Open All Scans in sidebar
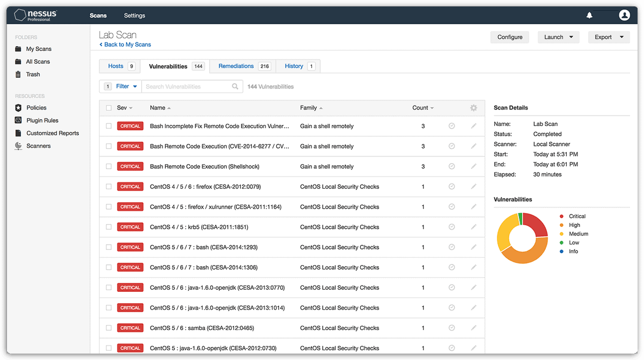This screenshot has width=644, height=360. [38, 62]
